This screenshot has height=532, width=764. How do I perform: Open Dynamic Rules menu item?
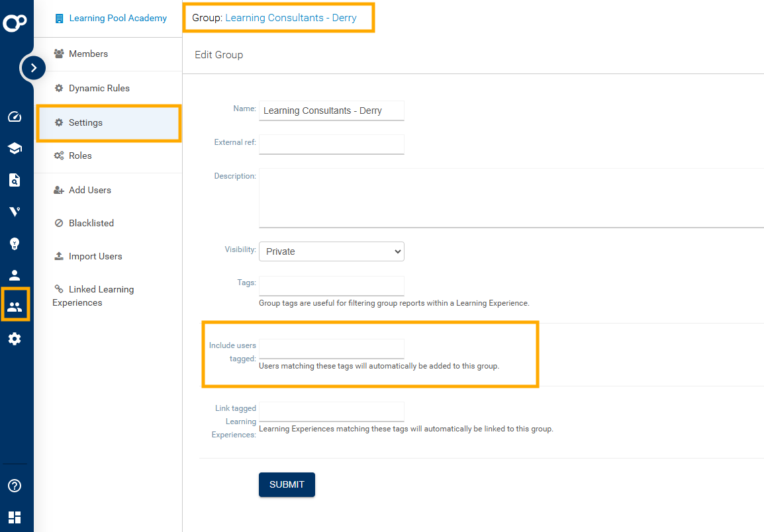point(99,88)
